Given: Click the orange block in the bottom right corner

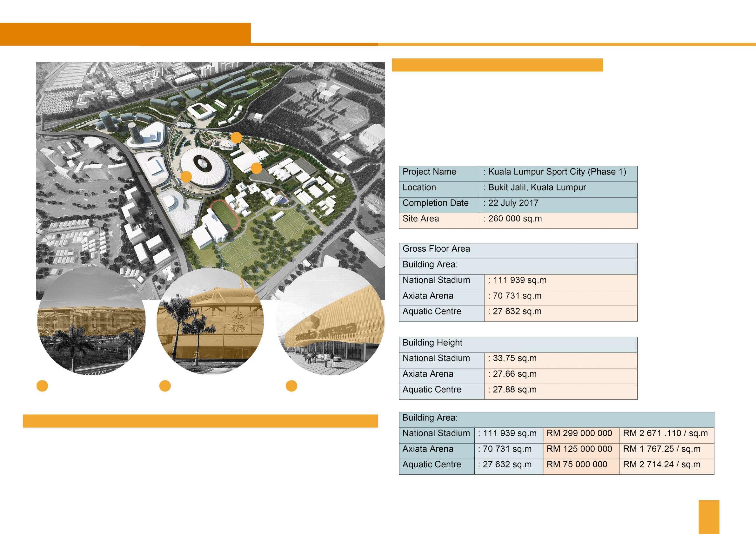Looking at the screenshot, I should (x=709, y=517).
